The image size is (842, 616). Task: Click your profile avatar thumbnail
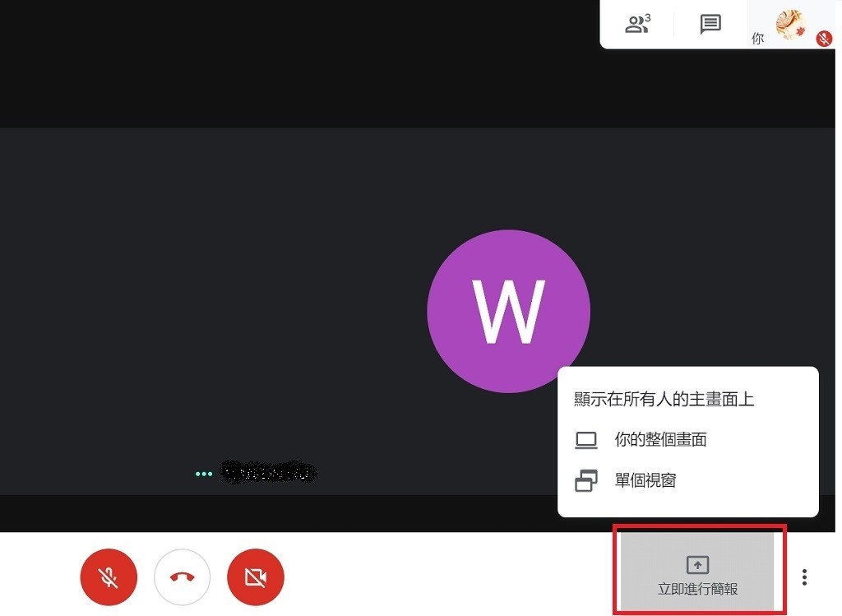click(x=790, y=25)
